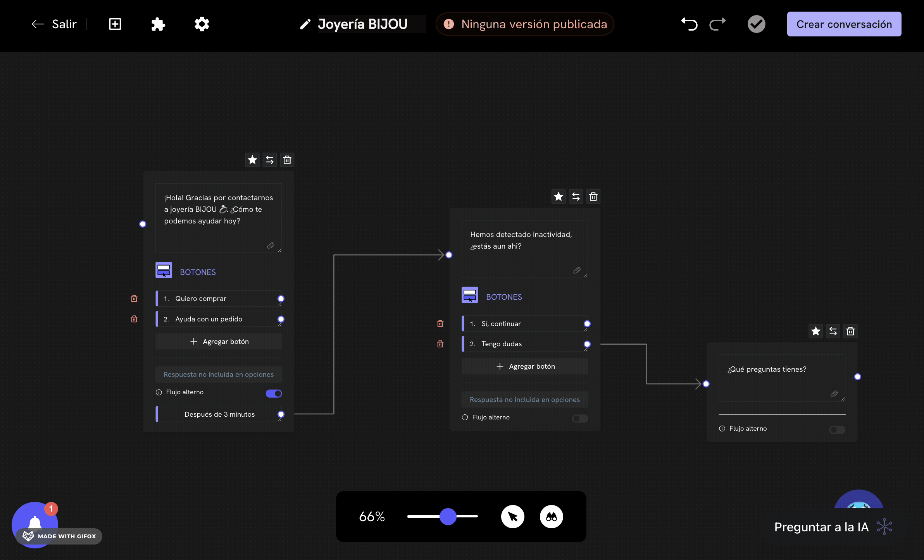This screenshot has width=924, height=560.
Task: Click Crear conversación button
Action: point(844,24)
